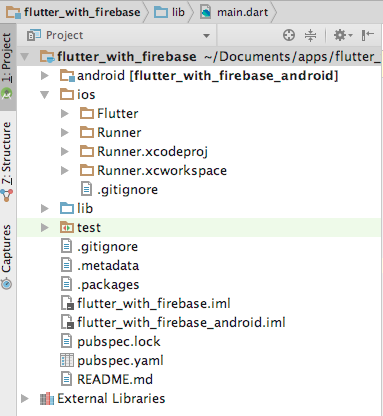Select the pubspec.lock file name

click(x=119, y=342)
